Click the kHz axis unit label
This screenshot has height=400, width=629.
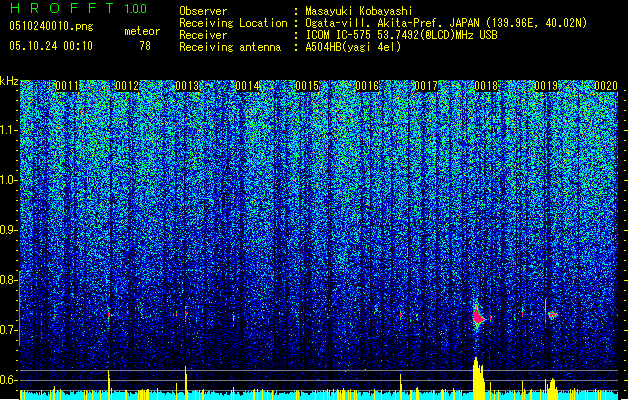pos(9,81)
